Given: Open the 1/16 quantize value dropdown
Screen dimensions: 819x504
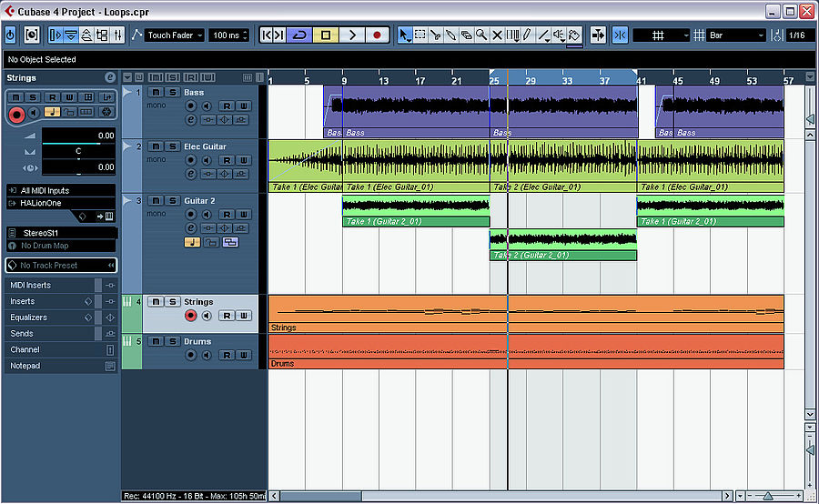Looking at the screenshot, I should [799, 35].
